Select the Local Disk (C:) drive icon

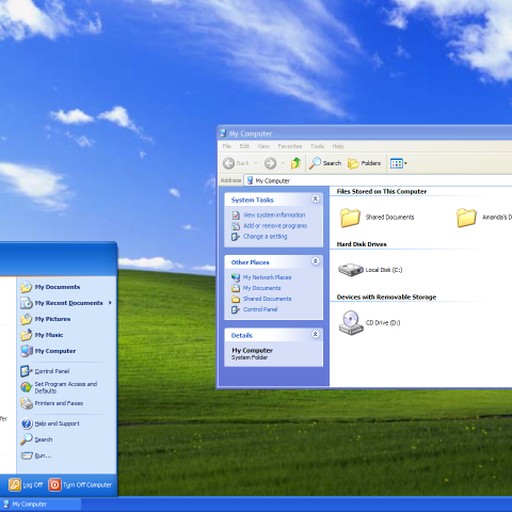[x=350, y=270]
